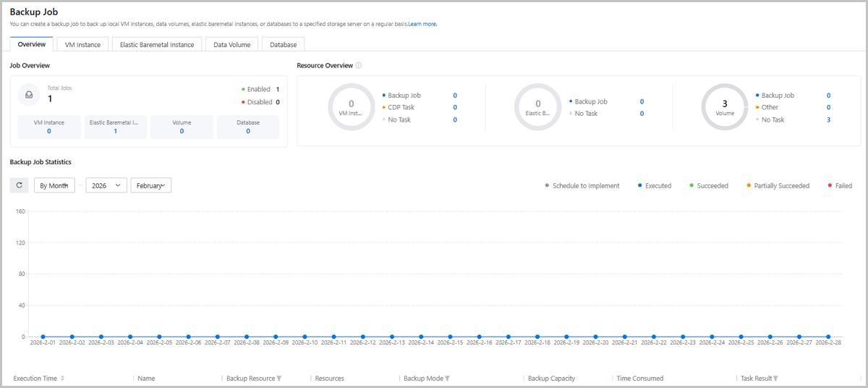The width and height of the screenshot is (868, 388).
Task: Click the Volume donut chart
Action: pyautogui.click(x=724, y=107)
